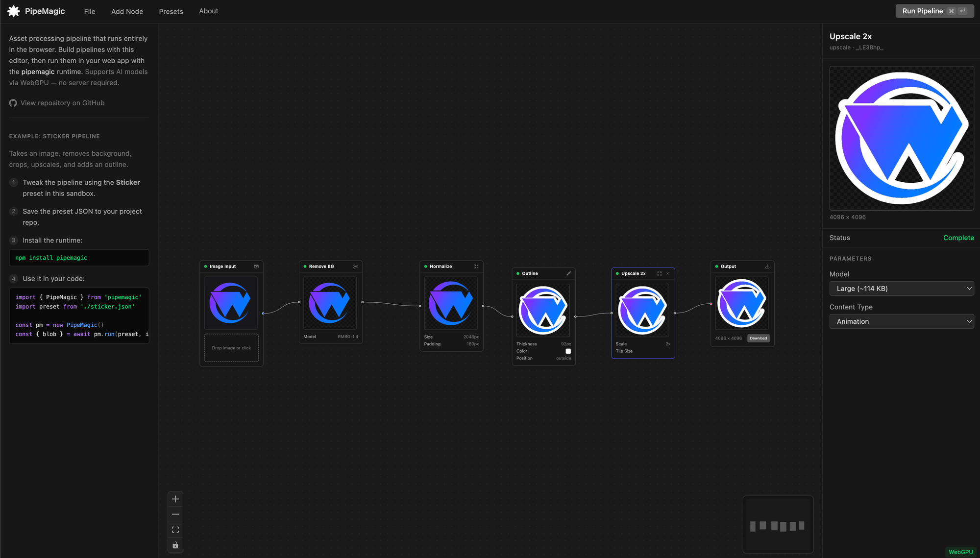Open the Model dropdown set to Large
The height and width of the screenshot is (558, 980).
[x=902, y=289]
